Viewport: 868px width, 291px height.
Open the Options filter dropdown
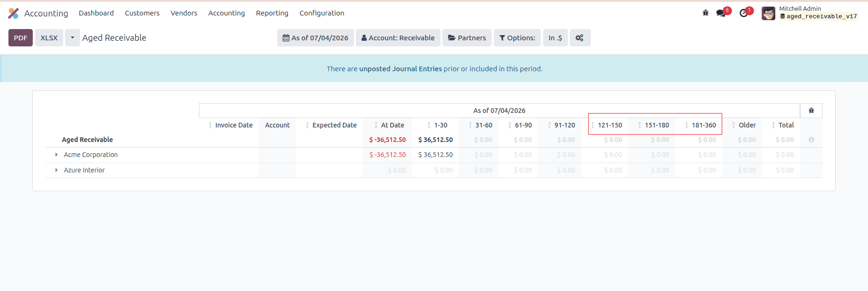click(x=517, y=38)
